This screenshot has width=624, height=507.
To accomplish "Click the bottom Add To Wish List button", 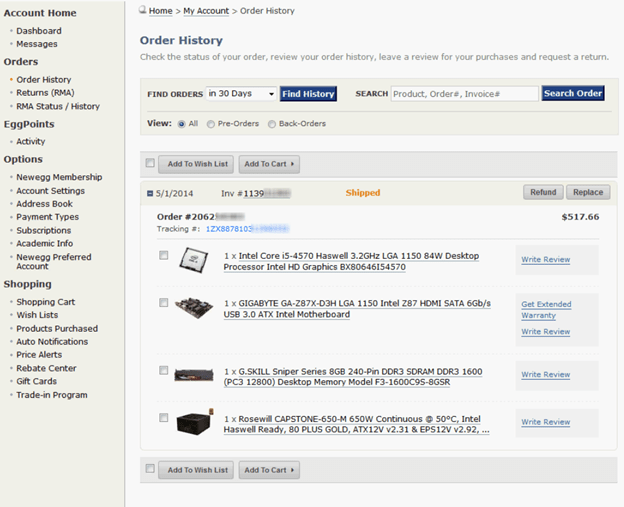I will (196, 470).
